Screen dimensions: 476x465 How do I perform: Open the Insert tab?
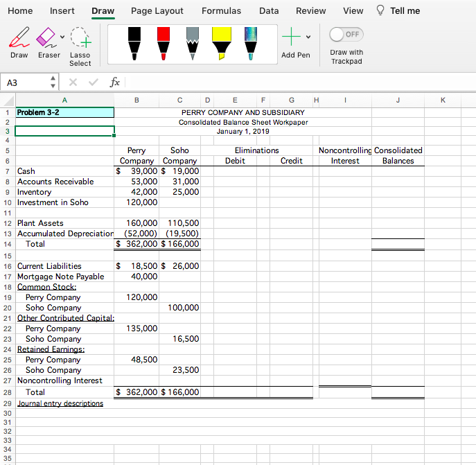pos(62,11)
